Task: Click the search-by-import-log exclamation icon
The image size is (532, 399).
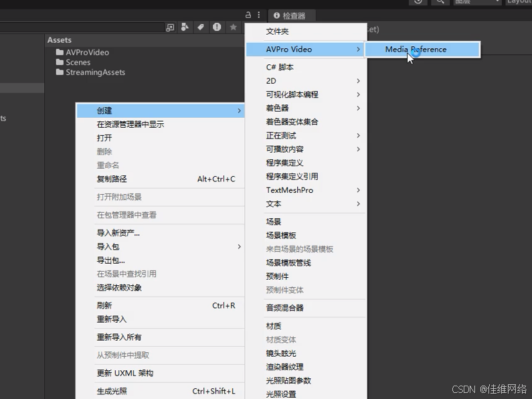Action: (217, 27)
